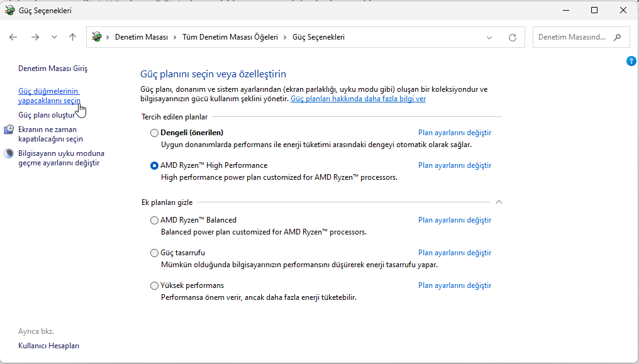Click the moon icon beside sleep settings link
Viewport: 639px width, 364px height.
[x=9, y=153]
